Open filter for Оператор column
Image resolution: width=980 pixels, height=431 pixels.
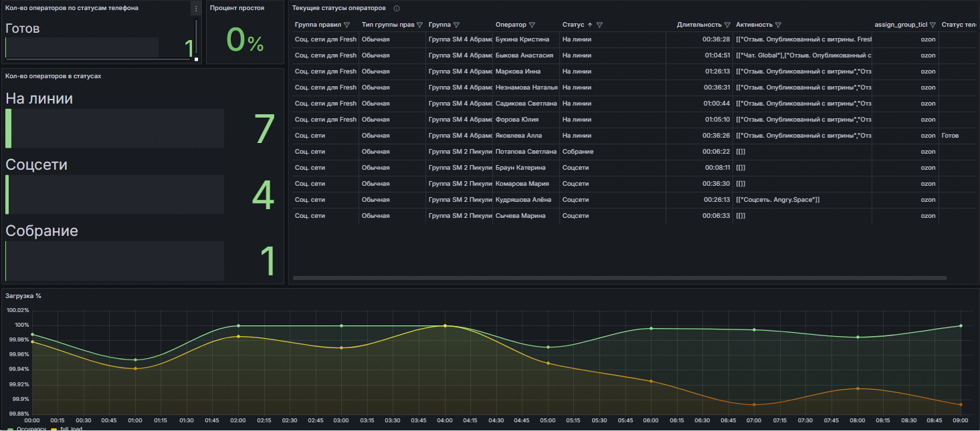532,25
